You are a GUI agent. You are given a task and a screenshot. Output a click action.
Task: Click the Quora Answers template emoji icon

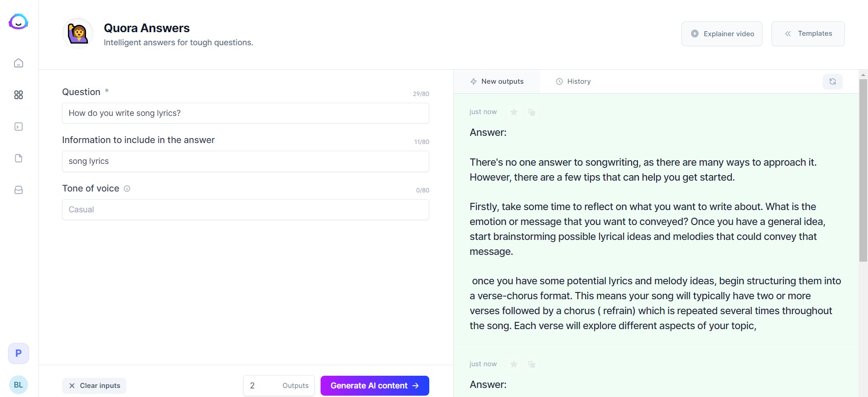coord(78,33)
